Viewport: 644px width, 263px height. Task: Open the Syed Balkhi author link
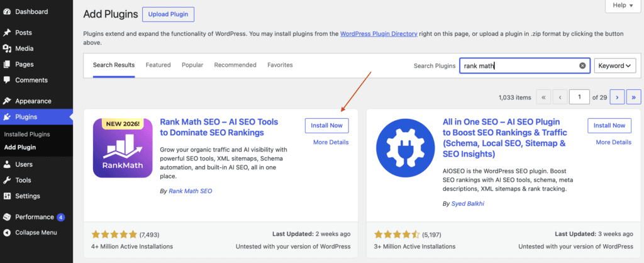coord(468,203)
